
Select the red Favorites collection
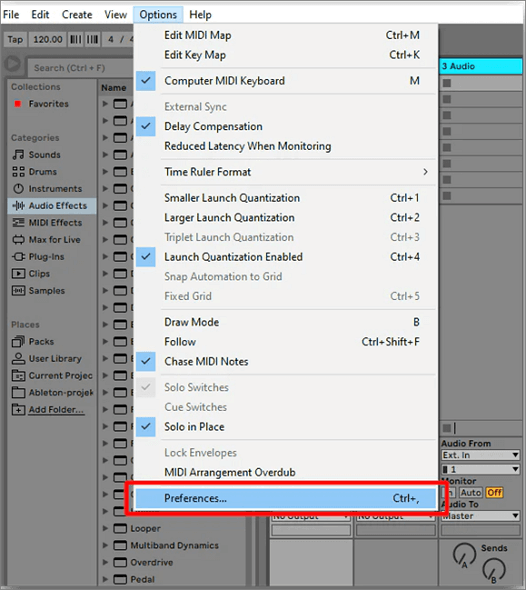pos(41,104)
